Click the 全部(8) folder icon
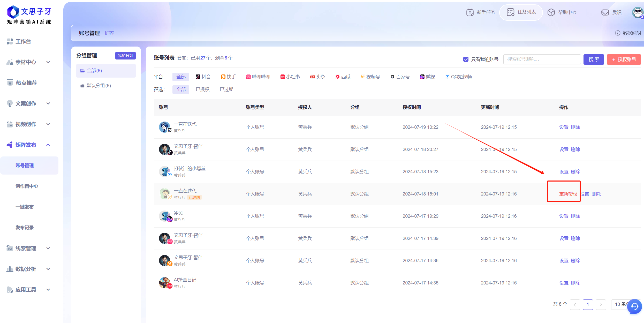The width and height of the screenshot is (644, 323). [x=82, y=71]
